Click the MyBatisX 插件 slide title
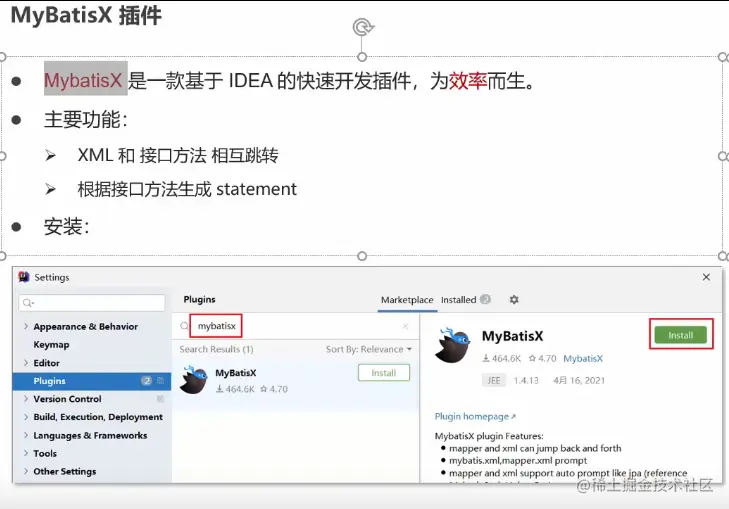The width and height of the screenshot is (729, 509). 86,14
